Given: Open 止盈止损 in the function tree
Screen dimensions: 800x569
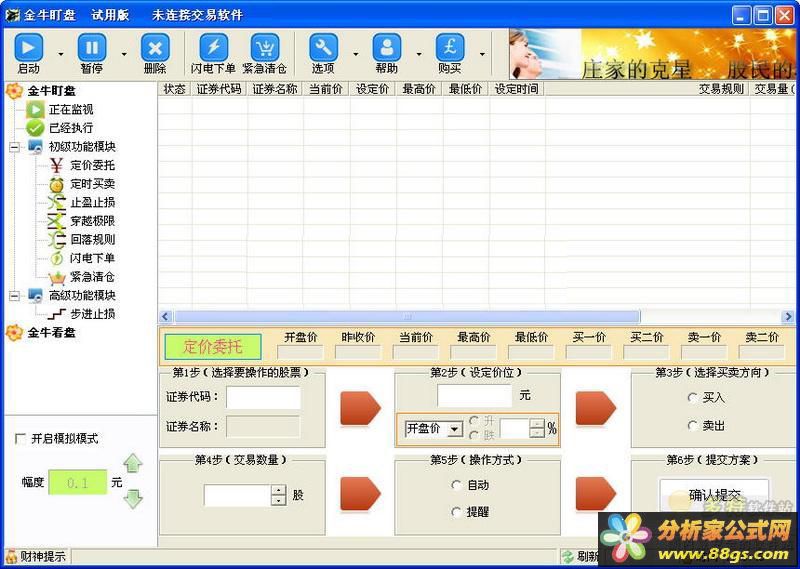Looking at the screenshot, I should (92, 202).
